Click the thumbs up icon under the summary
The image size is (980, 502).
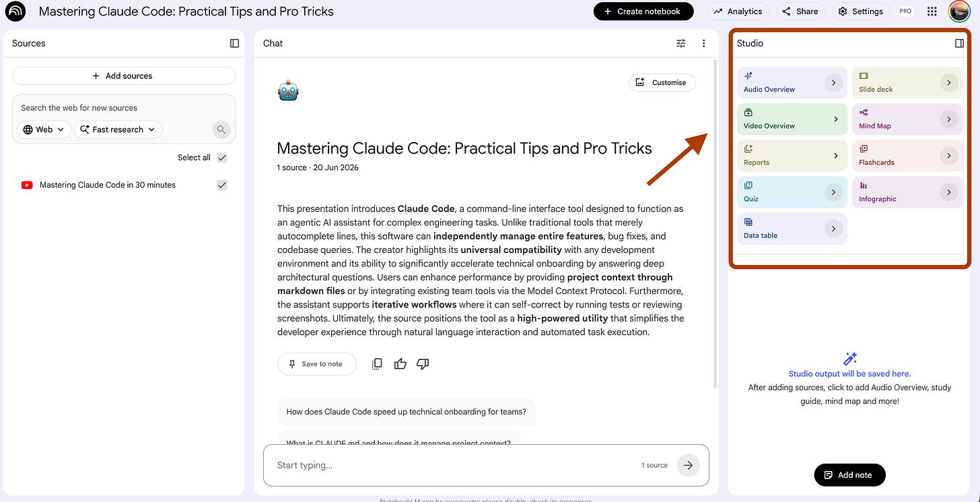coord(400,364)
